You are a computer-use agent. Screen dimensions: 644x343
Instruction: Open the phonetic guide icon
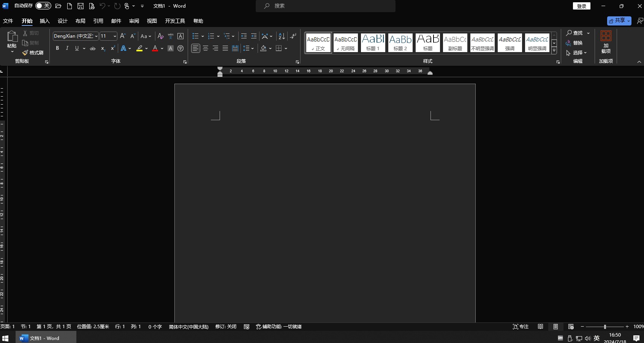coord(171,36)
